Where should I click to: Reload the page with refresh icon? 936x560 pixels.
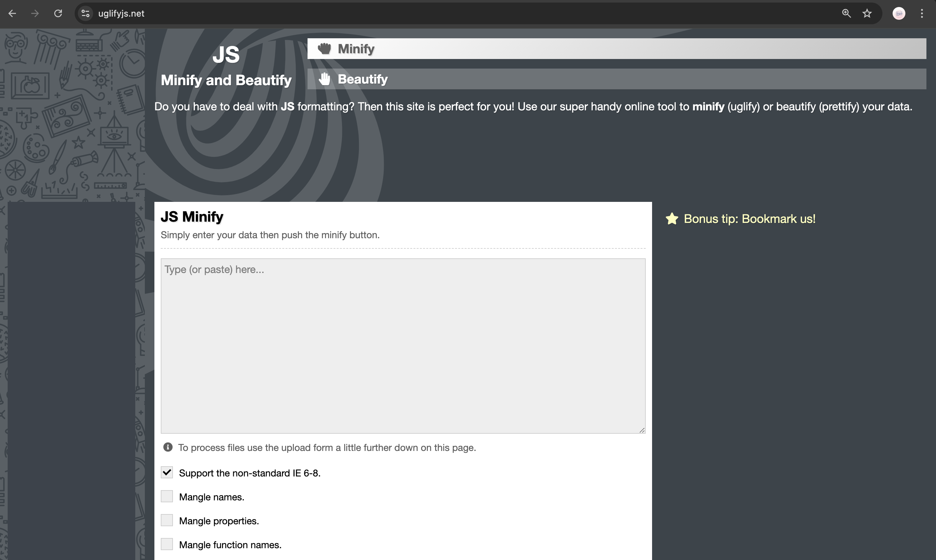coord(58,14)
